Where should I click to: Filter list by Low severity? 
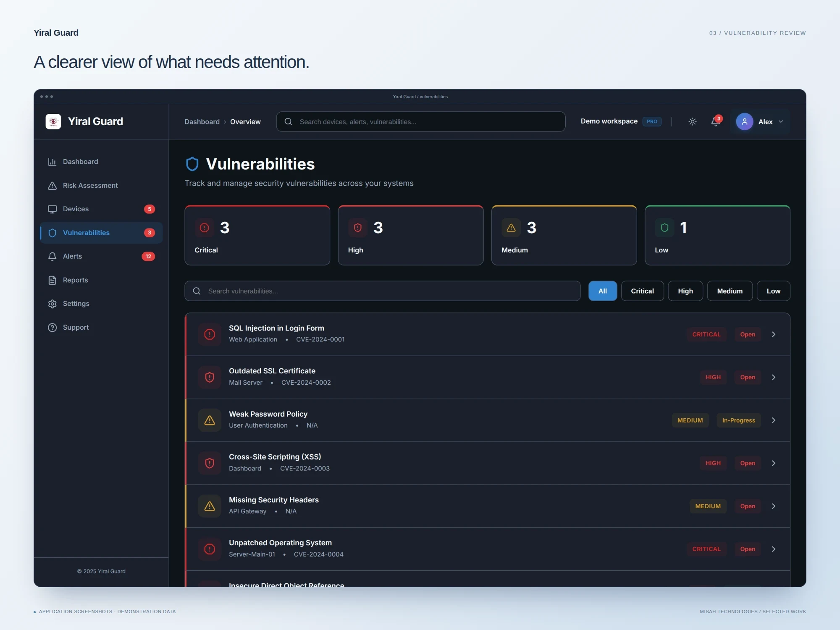pos(773,291)
